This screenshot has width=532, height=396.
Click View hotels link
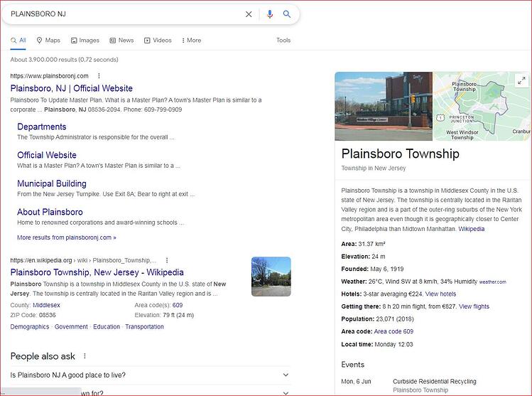pos(440,294)
